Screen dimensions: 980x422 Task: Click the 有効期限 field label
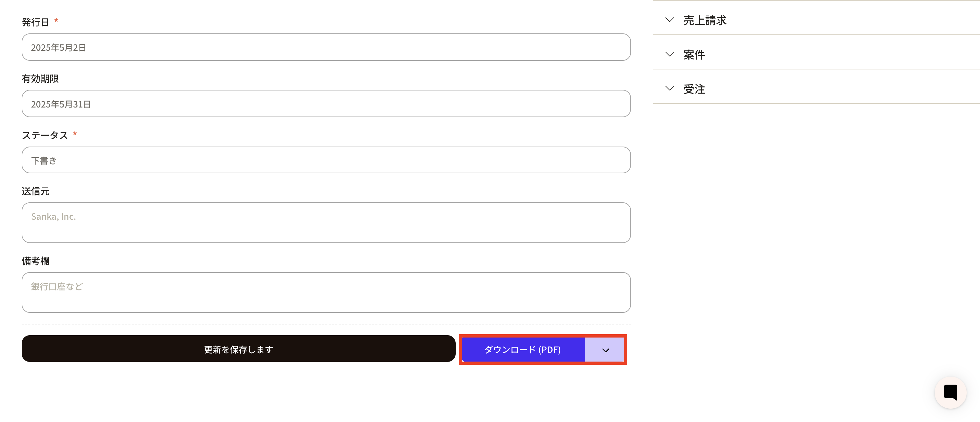point(40,78)
